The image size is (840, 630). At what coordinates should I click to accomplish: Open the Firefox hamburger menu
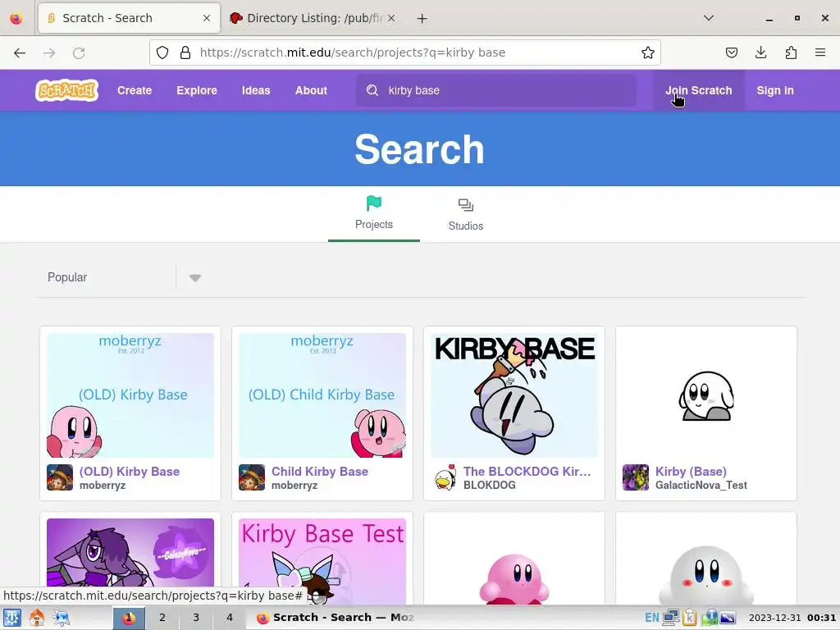click(x=820, y=52)
